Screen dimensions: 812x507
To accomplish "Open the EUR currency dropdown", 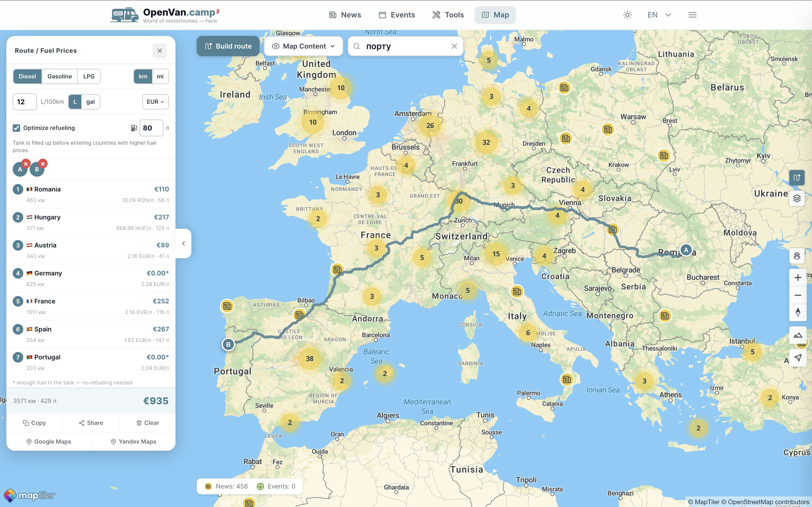I will pyautogui.click(x=155, y=102).
